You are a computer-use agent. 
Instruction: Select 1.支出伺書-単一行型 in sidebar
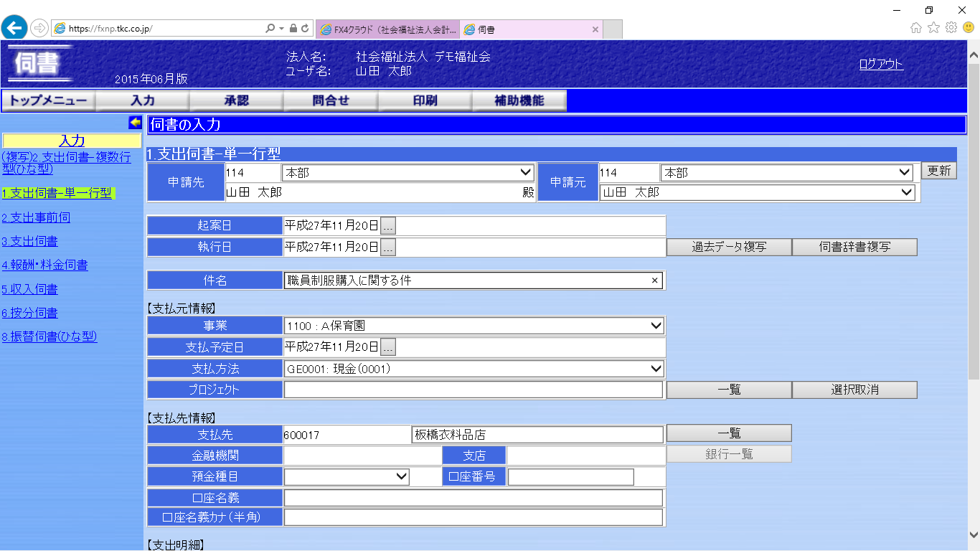pyautogui.click(x=57, y=193)
